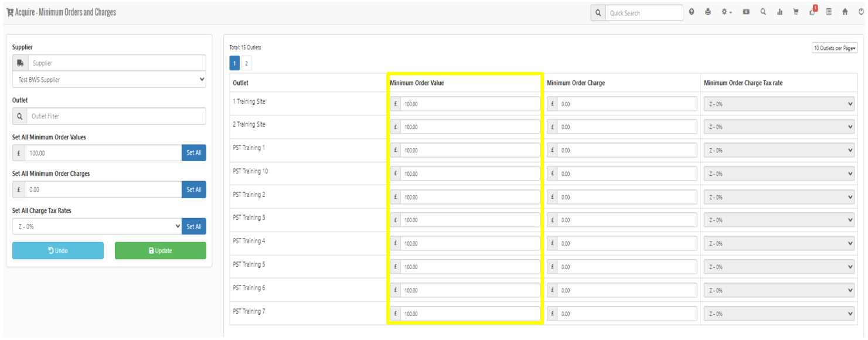Go to page 2 of outlets
This screenshot has width=868, height=340.
(x=246, y=63)
